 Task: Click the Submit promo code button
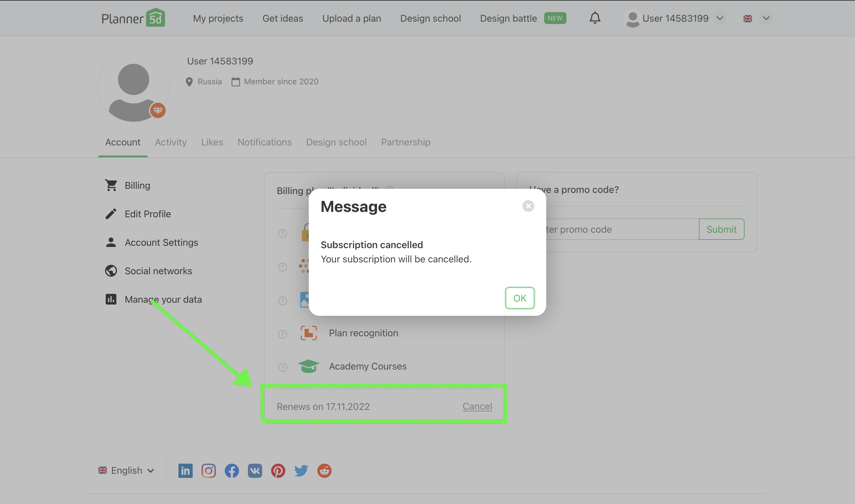click(721, 229)
